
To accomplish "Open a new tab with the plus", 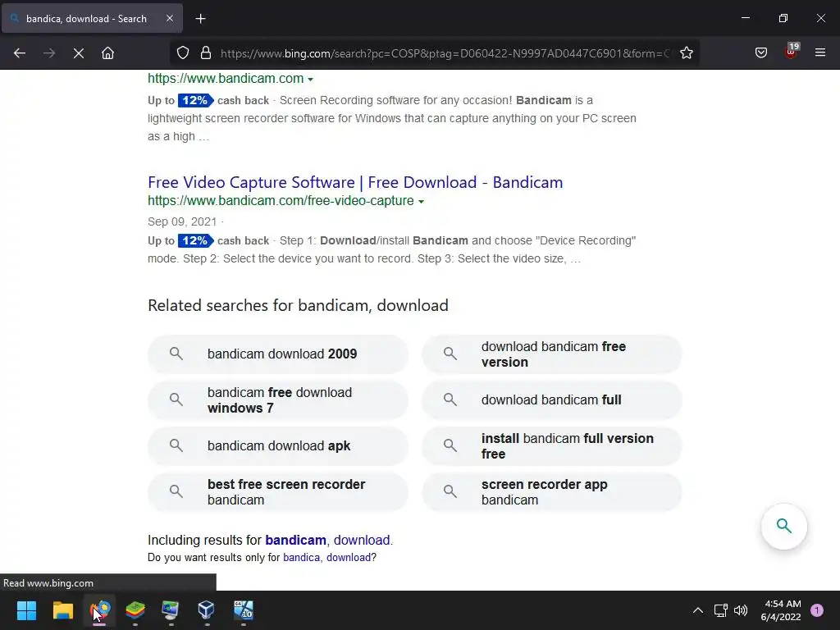I will [x=200, y=19].
